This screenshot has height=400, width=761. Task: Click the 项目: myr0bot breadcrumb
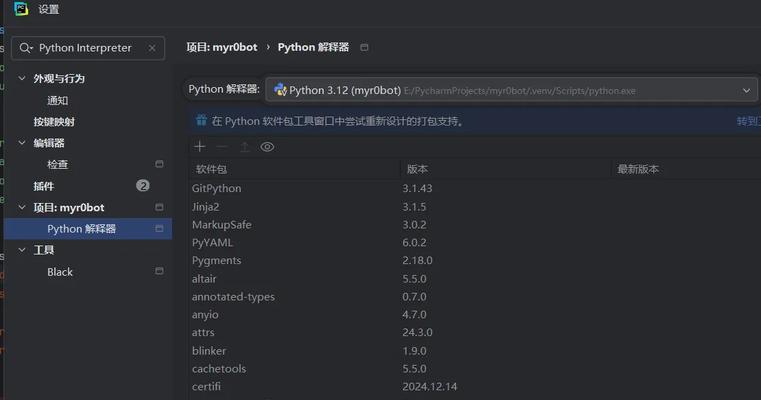(222, 47)
